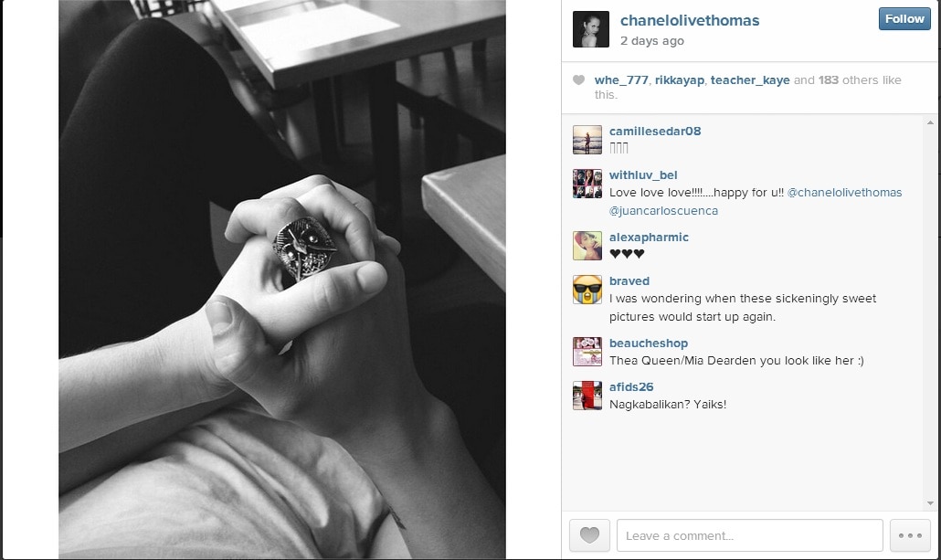Open the chanelolivethomas username link
The height and width of the screenshot is (560, 941).
pyautogui.click(x=690, y=20)
